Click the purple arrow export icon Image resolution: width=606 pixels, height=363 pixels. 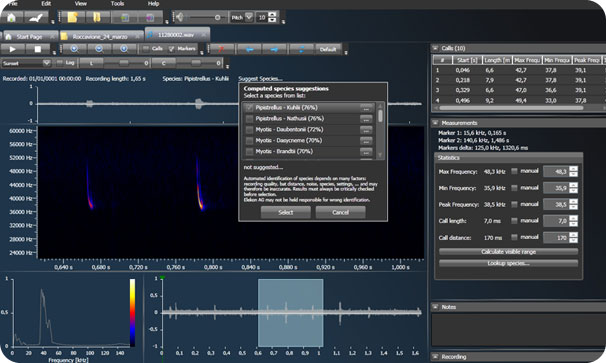[x=150, y=17]
